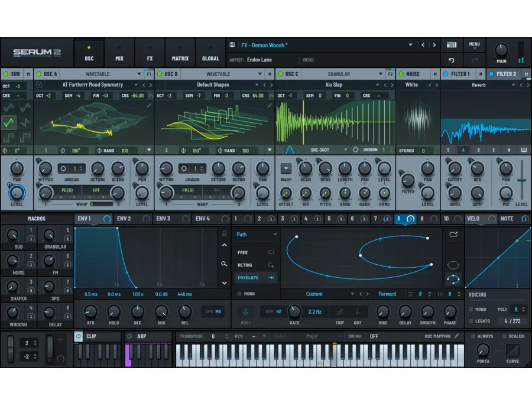Toggle the SUB oscillator enable button
This screenshot has height=406, width=532.
click(x=5, y=74)
